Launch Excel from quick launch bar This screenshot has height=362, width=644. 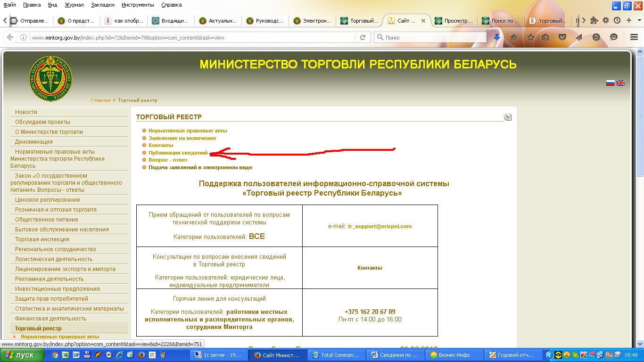point(66,355)
